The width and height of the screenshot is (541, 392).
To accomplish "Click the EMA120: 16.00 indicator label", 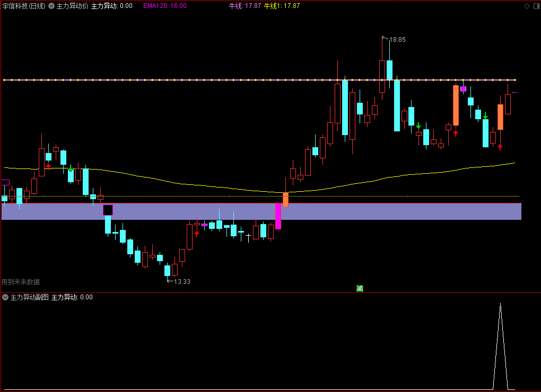I will pyautogui.click(x=165, y=6).
